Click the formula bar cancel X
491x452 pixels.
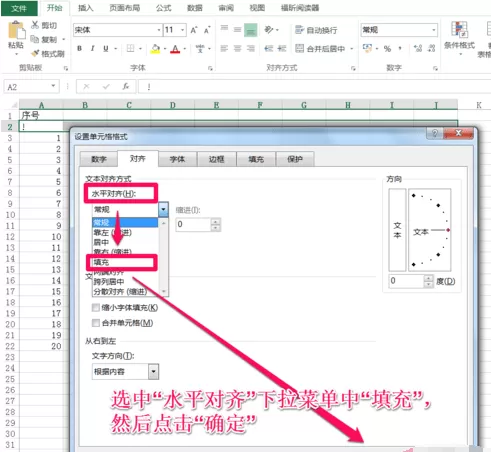(x=86, y=87)
